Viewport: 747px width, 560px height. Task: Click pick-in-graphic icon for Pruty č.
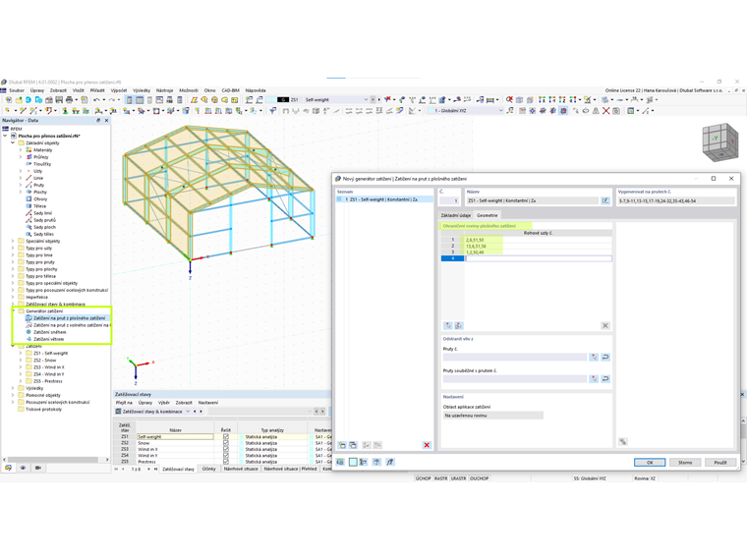coord(594,357)
